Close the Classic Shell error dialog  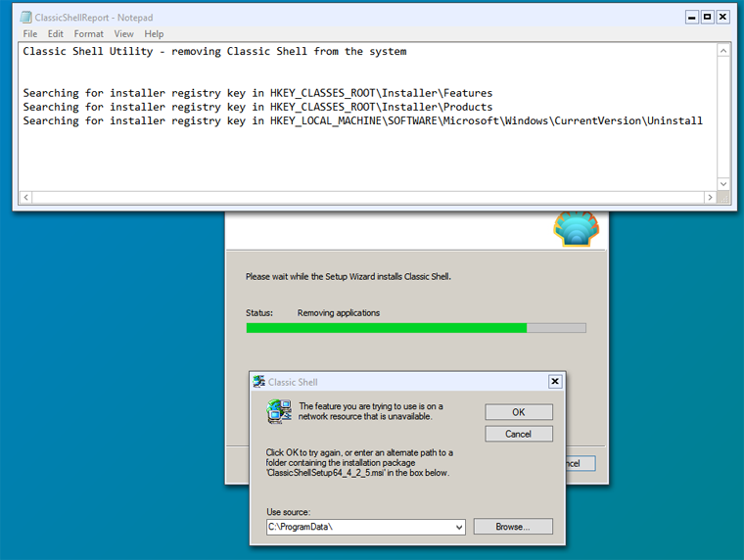point(555,382)
